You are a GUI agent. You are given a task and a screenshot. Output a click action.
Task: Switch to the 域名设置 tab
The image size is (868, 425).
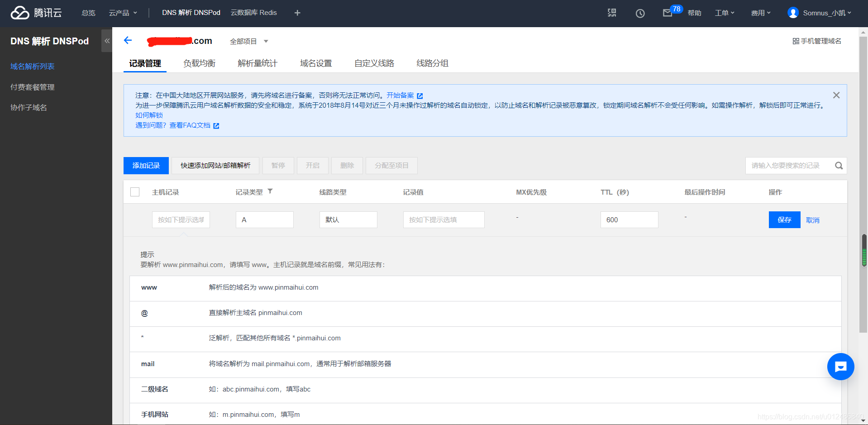[x=316, y=63]
